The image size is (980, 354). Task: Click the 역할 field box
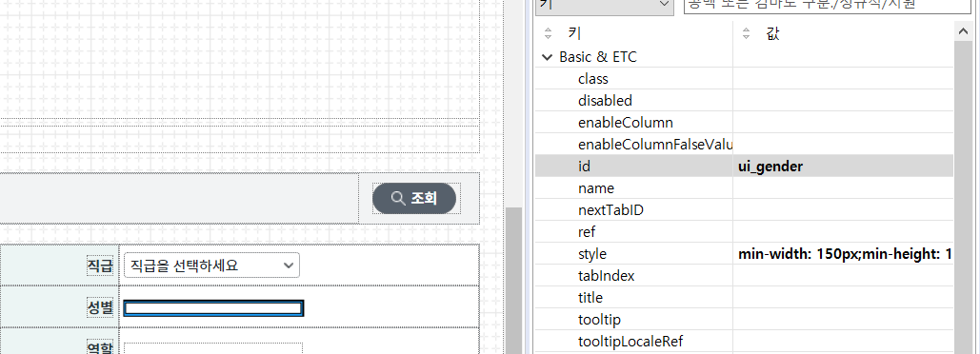213,347
